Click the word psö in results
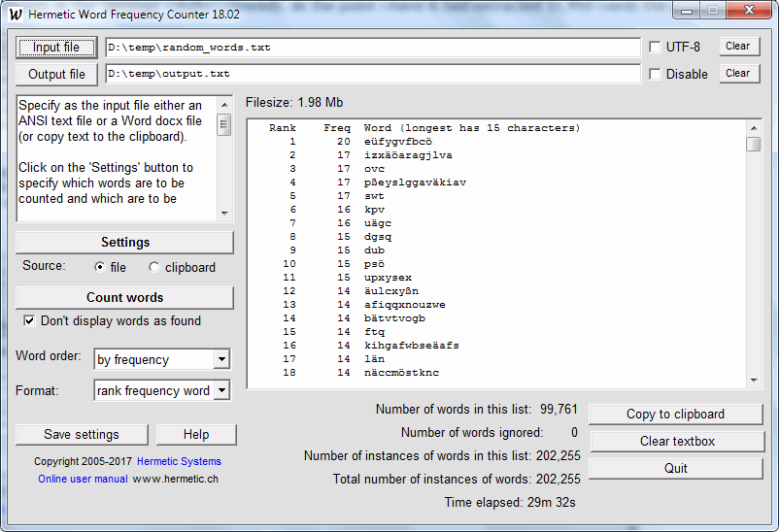 (374, 264)
